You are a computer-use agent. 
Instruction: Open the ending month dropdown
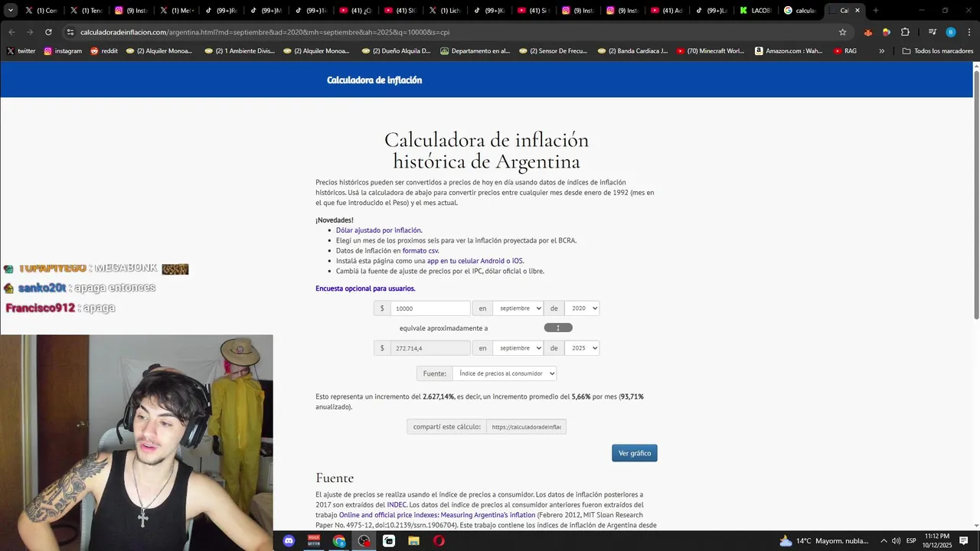click(518, 348)
